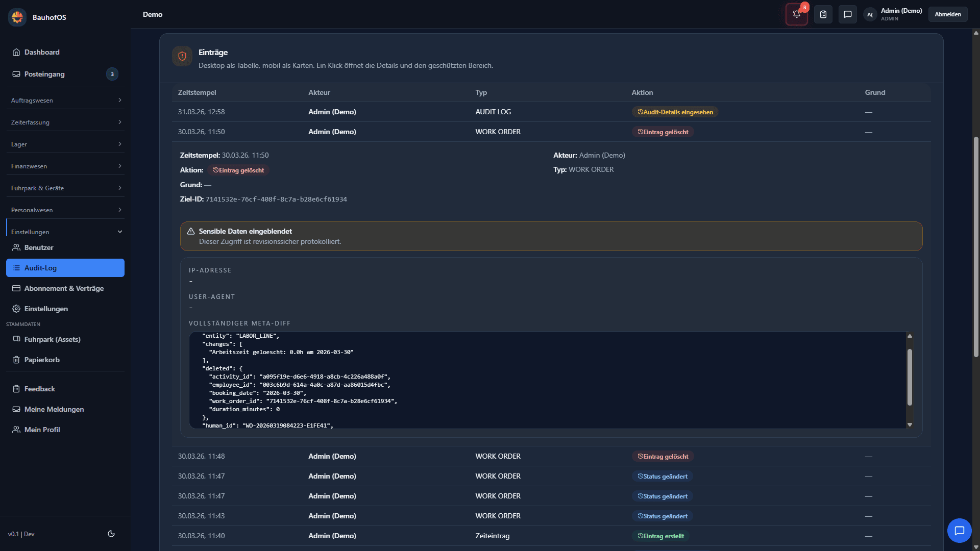Open Dashboard in the sidebar
This screenshot has width=980, height=551.
(x=65, y=52)
